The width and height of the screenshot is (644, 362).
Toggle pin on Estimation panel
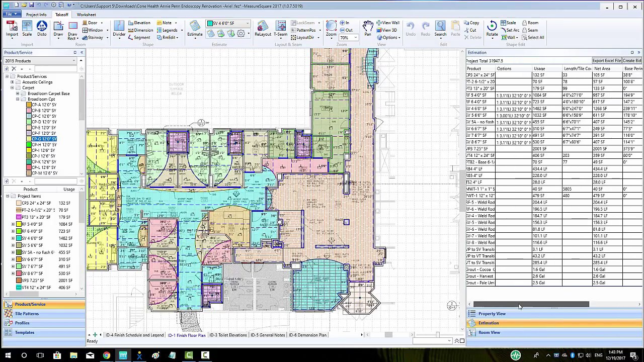pos(632,52)
